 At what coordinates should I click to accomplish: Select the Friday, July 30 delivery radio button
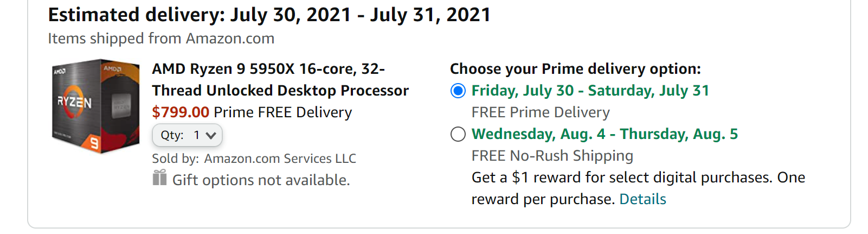click(x=458, y=91)
